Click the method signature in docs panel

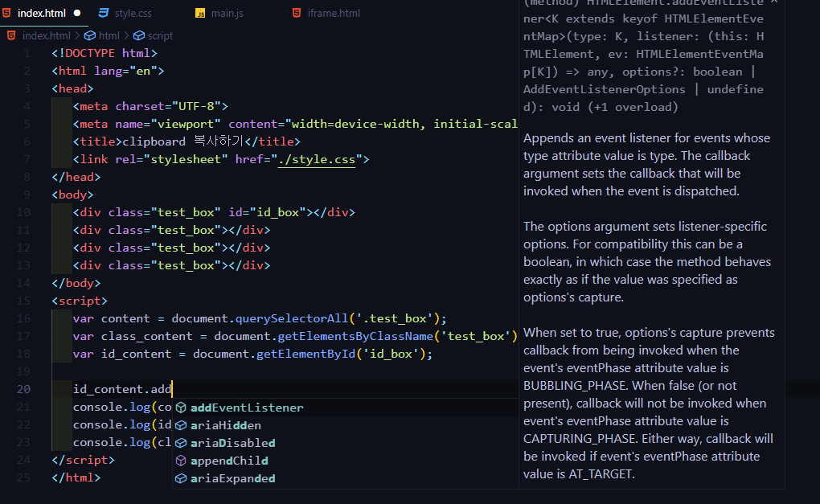[x=644, y=58]
